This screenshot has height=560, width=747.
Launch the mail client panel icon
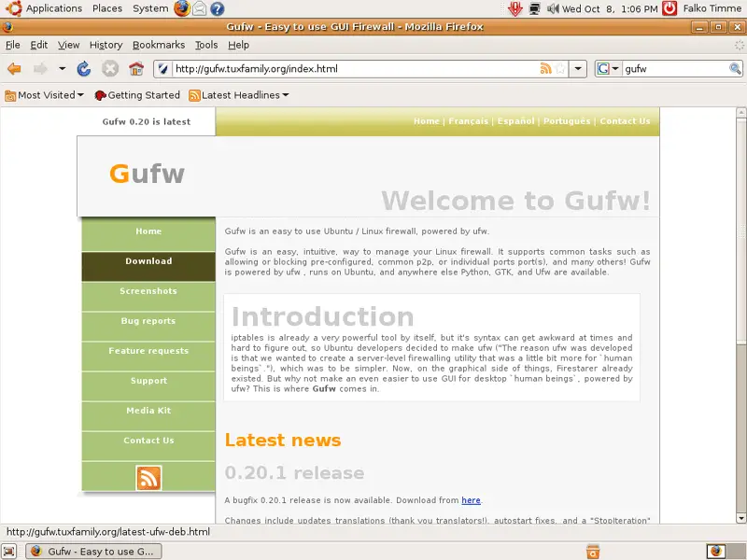click(200, 8)
